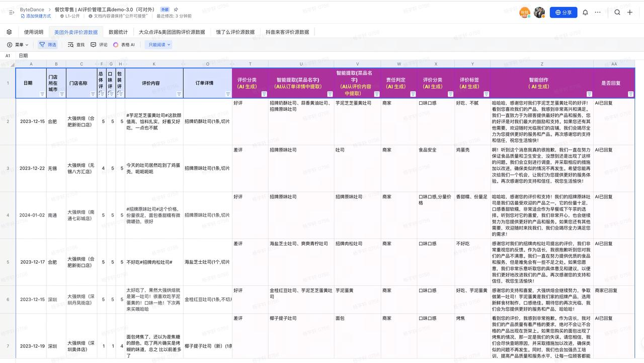Viewport: 644px width, 363px height.
Task: Expand the sidebar navigation icon
Action: pyautogui.click(x=11, y=13)
